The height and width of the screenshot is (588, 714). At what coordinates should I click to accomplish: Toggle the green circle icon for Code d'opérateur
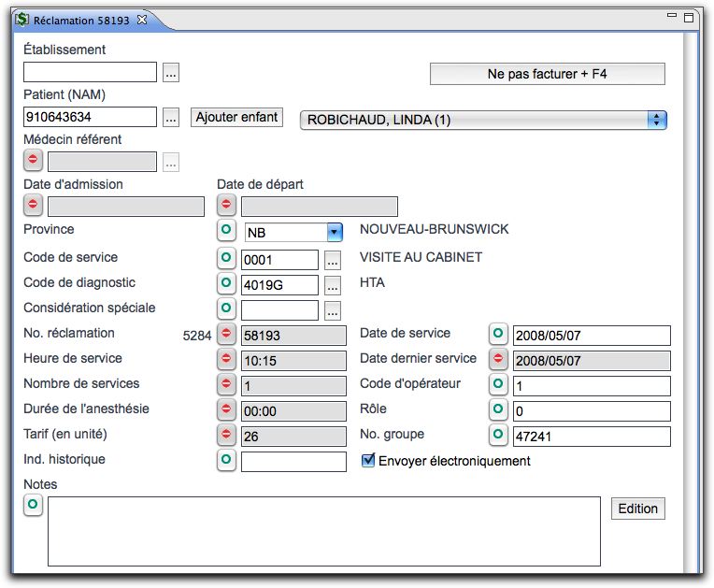[498, 384]
